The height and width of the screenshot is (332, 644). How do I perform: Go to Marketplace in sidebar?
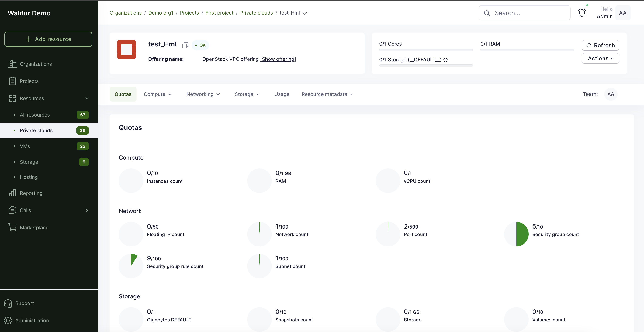click(34, 227)
